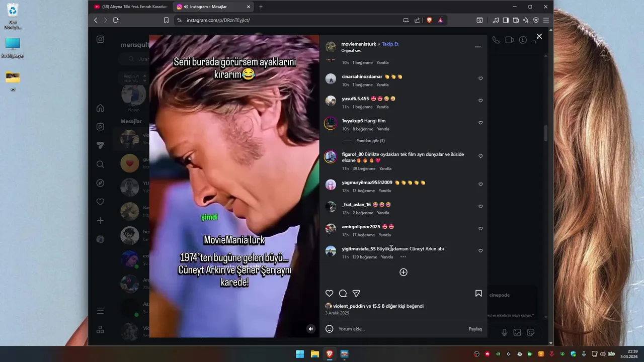Image resolution: width=644 pixels, height=362 pixels.
Task: Share the post with the paper plane icon
Action: [x=356, y=293]
